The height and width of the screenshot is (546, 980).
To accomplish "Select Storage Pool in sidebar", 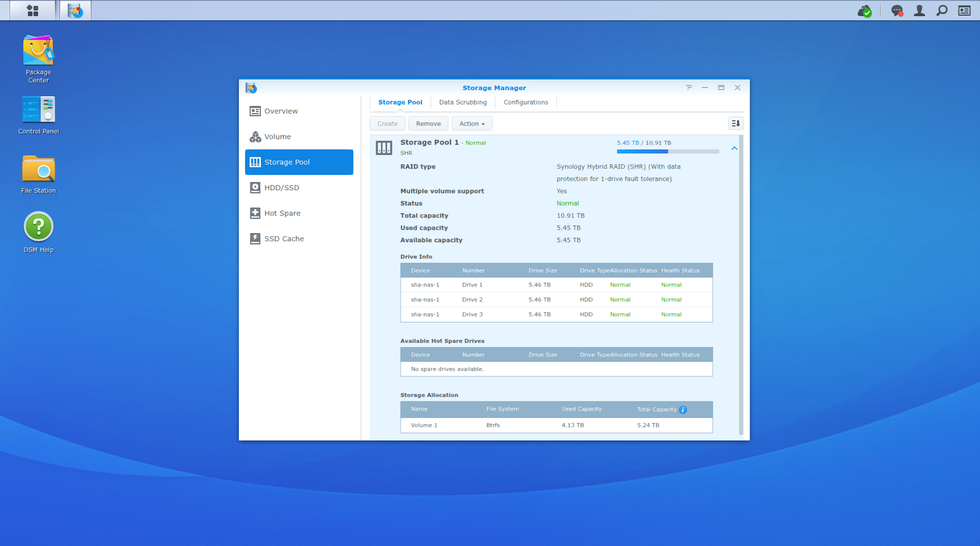I will point(299,162).
